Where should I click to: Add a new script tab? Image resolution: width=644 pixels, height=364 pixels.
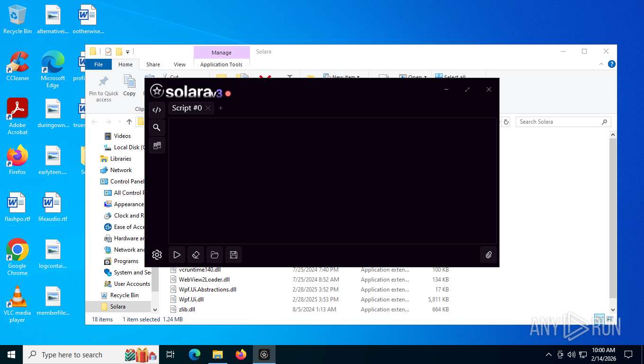pos(221,108)
